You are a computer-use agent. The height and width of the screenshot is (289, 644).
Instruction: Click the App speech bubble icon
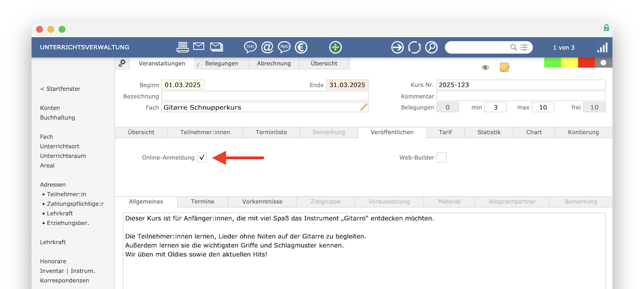point(284,47)
